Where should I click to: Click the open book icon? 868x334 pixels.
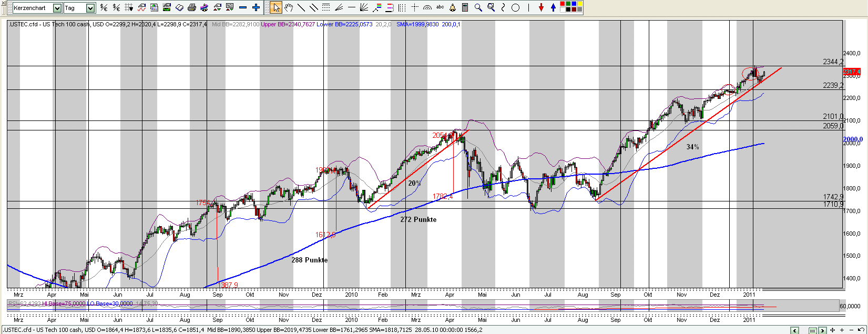click(x=179, y=7)
